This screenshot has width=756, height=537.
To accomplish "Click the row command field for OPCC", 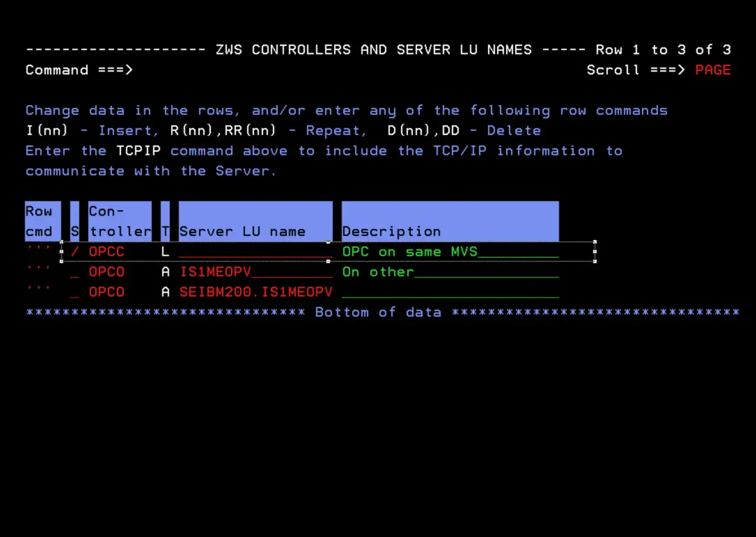I will pyautogui.click(x=38, y=251).
